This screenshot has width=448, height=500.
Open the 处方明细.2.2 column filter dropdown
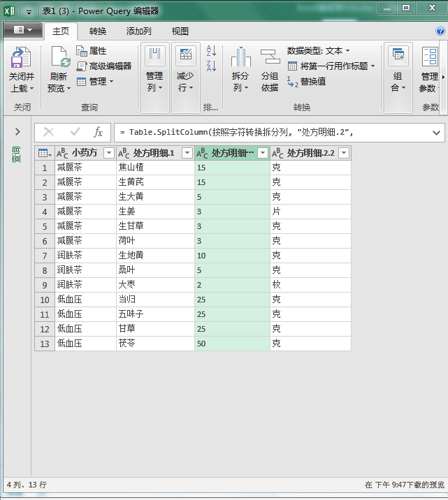[344, 153]
